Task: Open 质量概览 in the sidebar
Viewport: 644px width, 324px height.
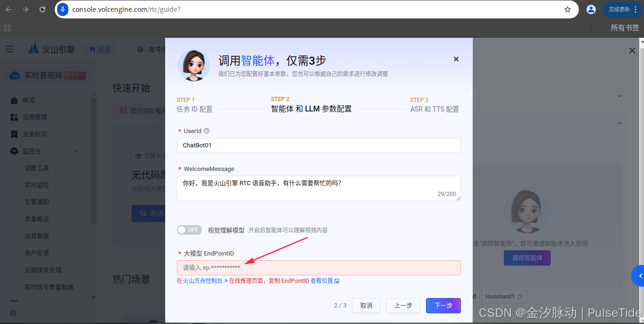Action: [37, 219]
